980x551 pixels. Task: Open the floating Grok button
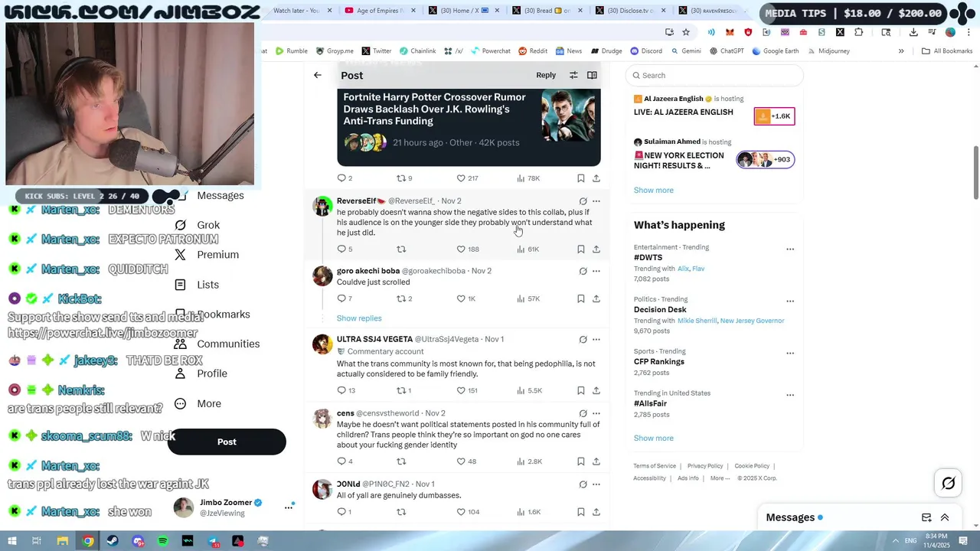coord(948,483)
